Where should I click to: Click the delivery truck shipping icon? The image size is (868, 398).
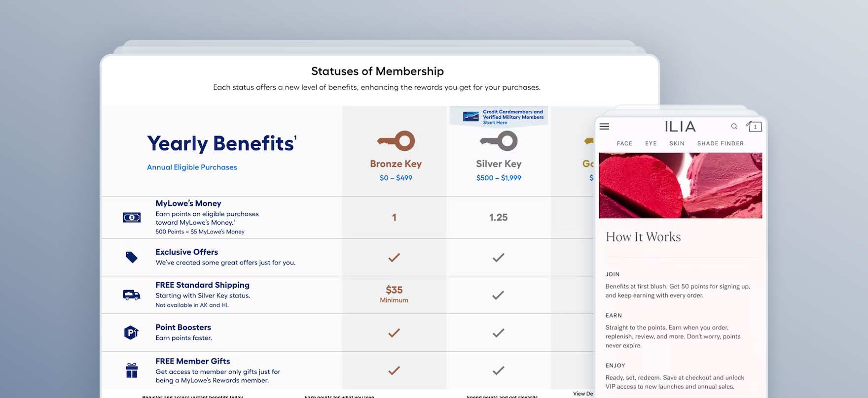pyautogui.click(x=132, y=295)
